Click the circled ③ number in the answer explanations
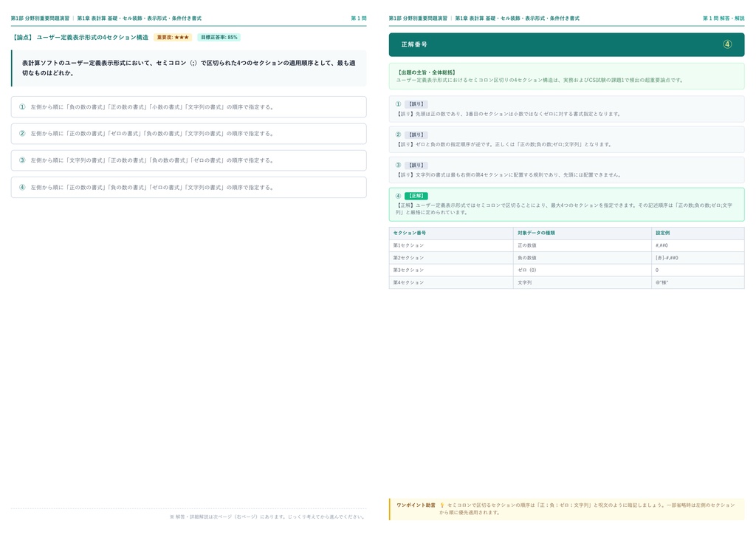The width and height of the screenshot is (756, 535). click(x=398, y=166)
